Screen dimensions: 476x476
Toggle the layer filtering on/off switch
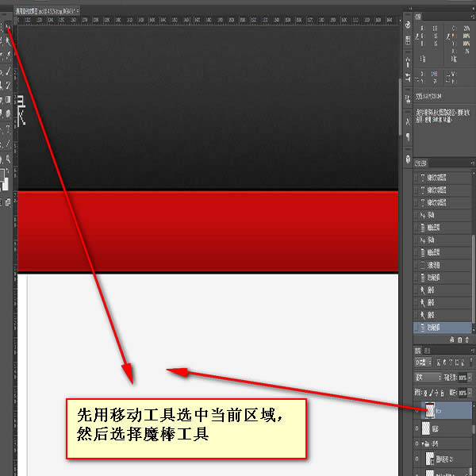tap(470, 361)
